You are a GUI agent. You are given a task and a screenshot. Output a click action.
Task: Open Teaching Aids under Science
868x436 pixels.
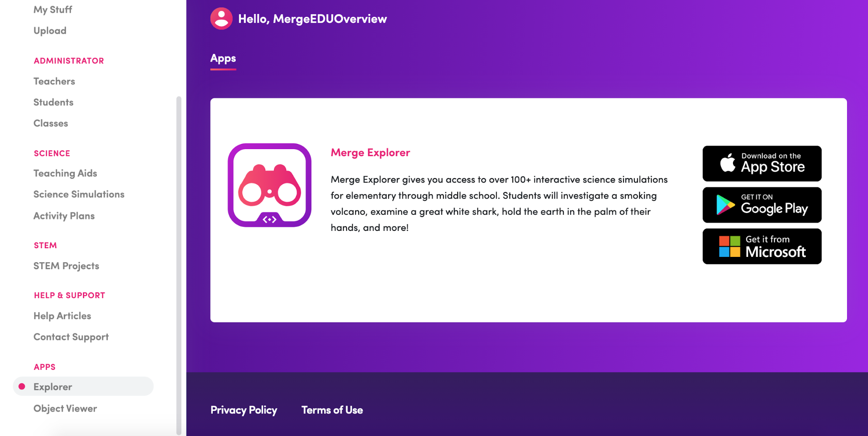(x=65, y=173)
